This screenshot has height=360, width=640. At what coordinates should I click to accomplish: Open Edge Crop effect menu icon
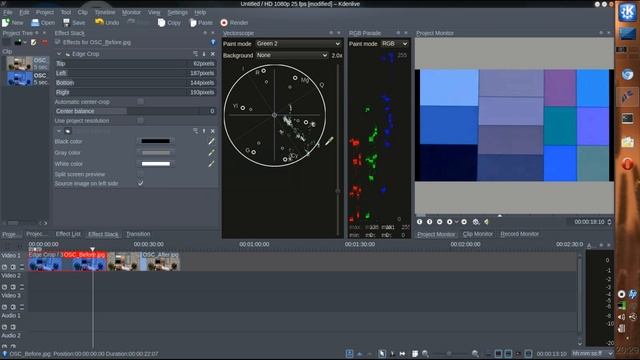coord(195,54)
